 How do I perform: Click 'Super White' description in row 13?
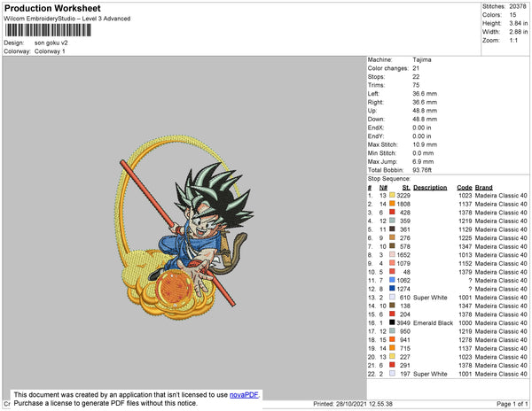(430, 298)
